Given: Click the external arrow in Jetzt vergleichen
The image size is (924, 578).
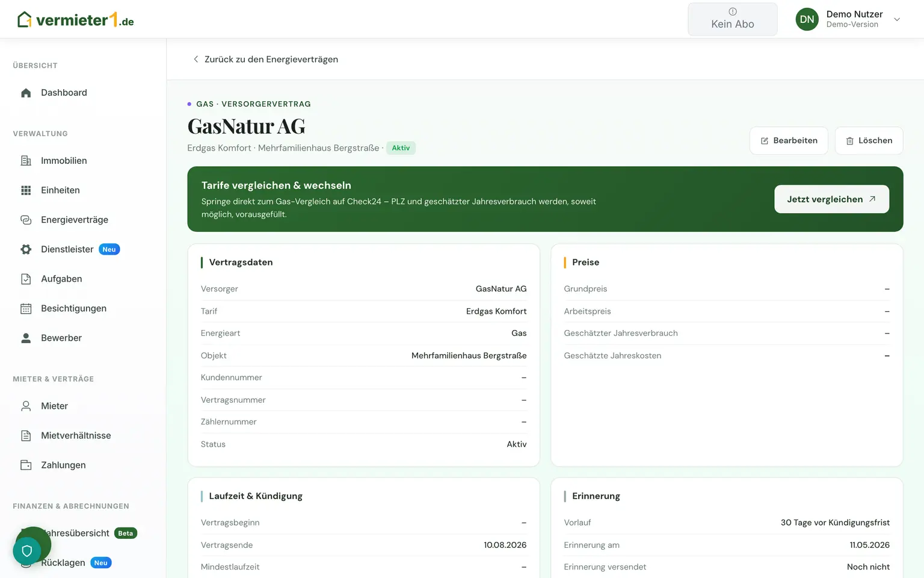Looking at the screenshot, I should pyautogui.click(x=872, y=199).
